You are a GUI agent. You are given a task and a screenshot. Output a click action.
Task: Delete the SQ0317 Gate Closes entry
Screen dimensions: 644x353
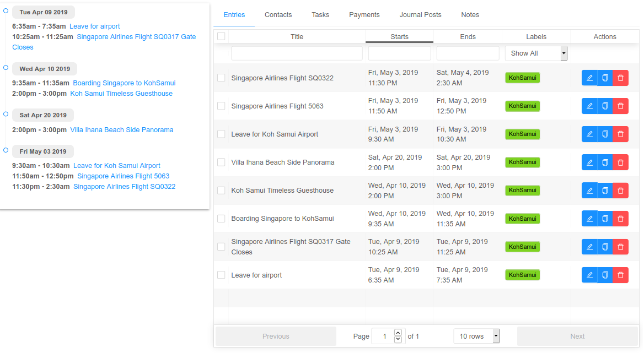[621, 247]
